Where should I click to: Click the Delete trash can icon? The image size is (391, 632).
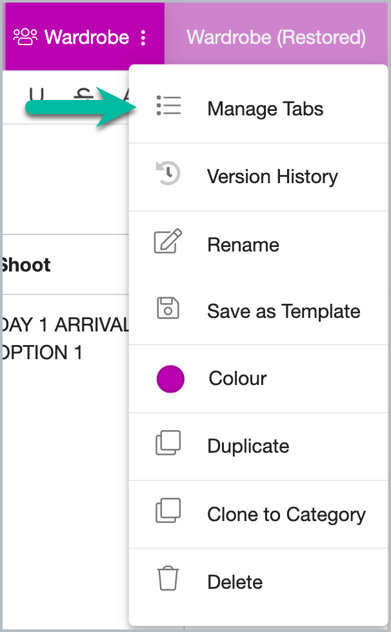[x=168, y=578]
